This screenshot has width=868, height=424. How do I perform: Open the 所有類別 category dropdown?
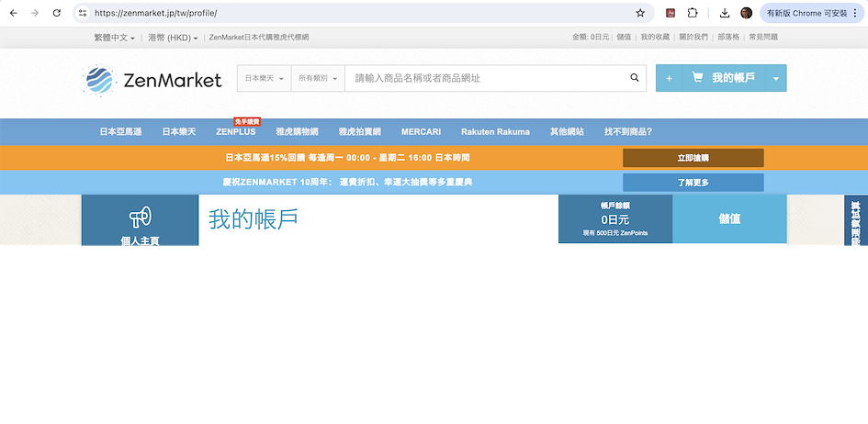(318, 79)
